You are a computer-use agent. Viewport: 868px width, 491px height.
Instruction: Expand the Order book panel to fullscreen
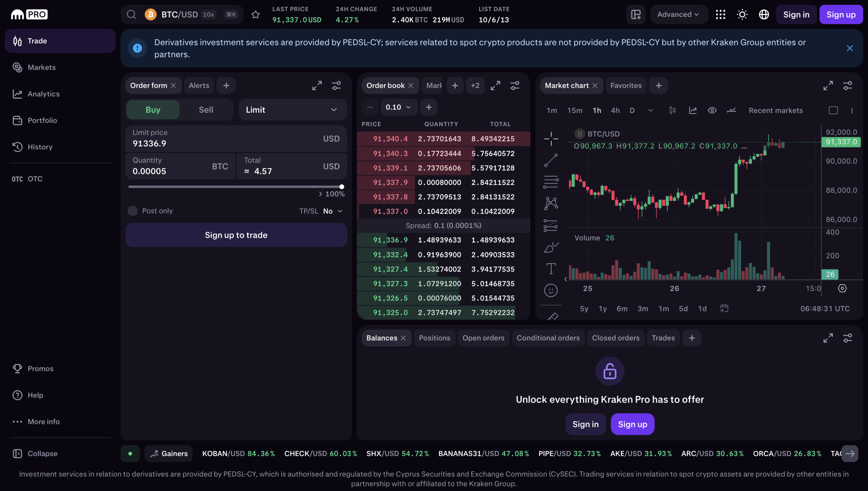click(495, 85)
